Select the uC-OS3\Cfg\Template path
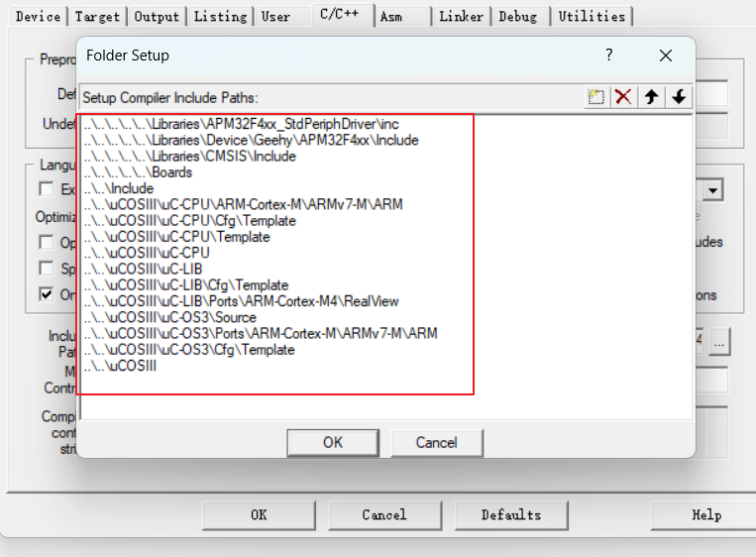 coord(189,350)
